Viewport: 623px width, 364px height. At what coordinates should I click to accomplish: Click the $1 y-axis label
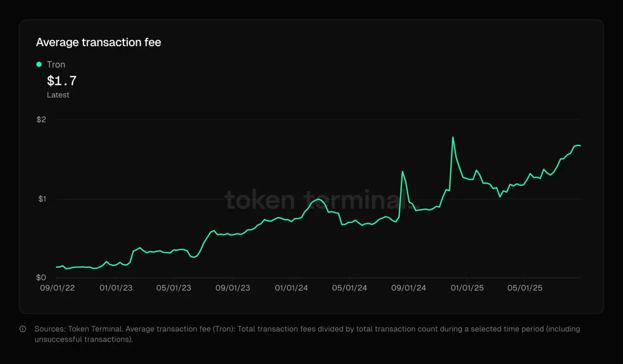click(41, 199)
